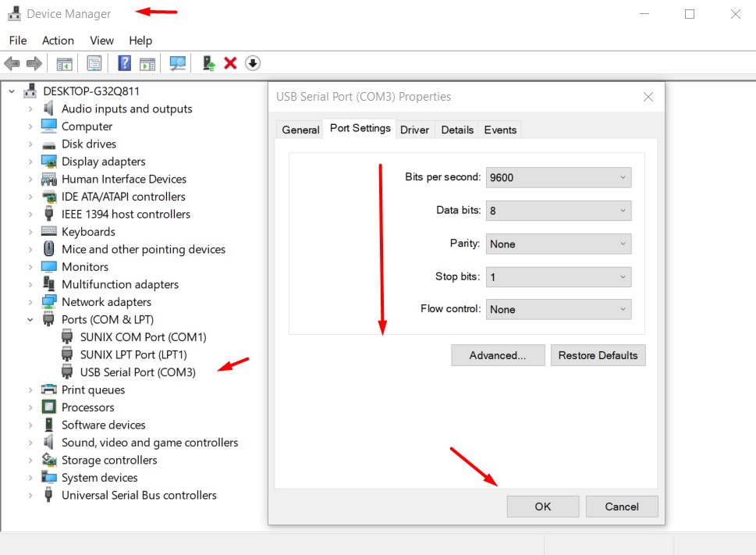Click the Show/Hide Console Tree icon
Screen dimensions: 756x555
(x=64, y=63)
